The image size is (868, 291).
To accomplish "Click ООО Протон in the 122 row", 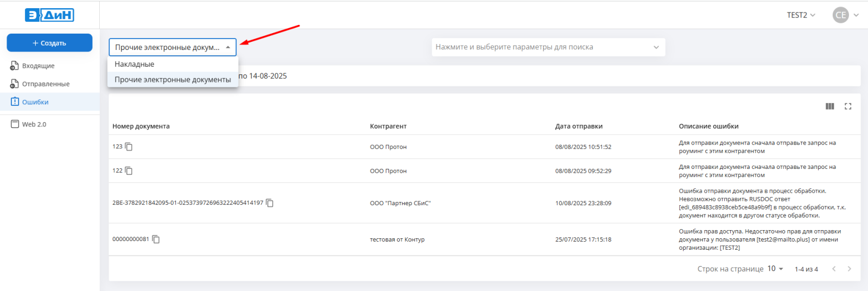I will pos(388,171).
